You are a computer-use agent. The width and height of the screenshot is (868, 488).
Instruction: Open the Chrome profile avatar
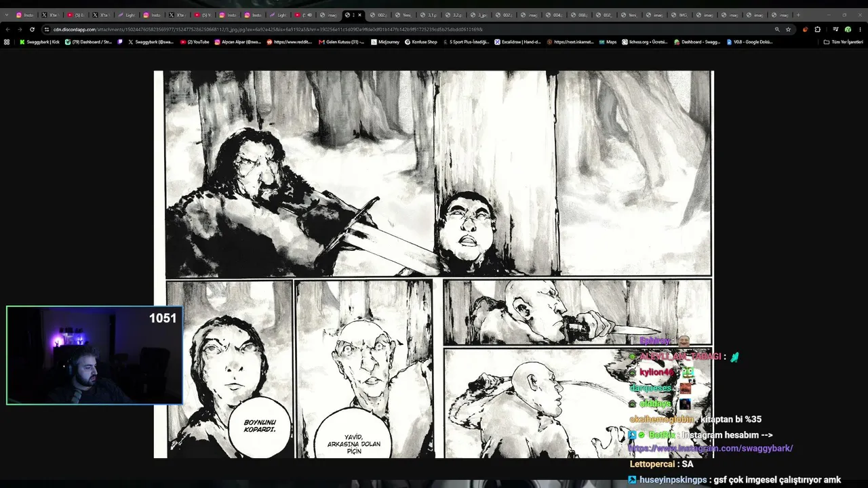[x=847, y=30]
